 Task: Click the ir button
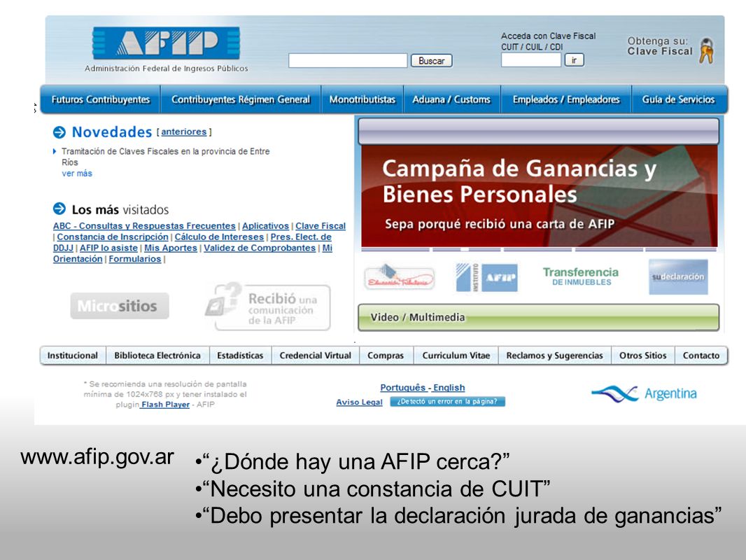[574, 60]
